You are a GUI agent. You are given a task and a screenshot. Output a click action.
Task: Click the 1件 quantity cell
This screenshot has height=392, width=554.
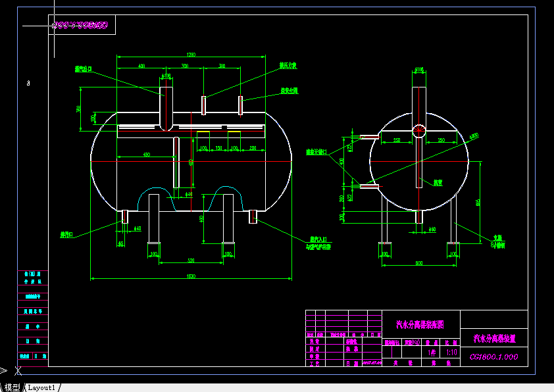pyautogui.click(x=432, y=352)
